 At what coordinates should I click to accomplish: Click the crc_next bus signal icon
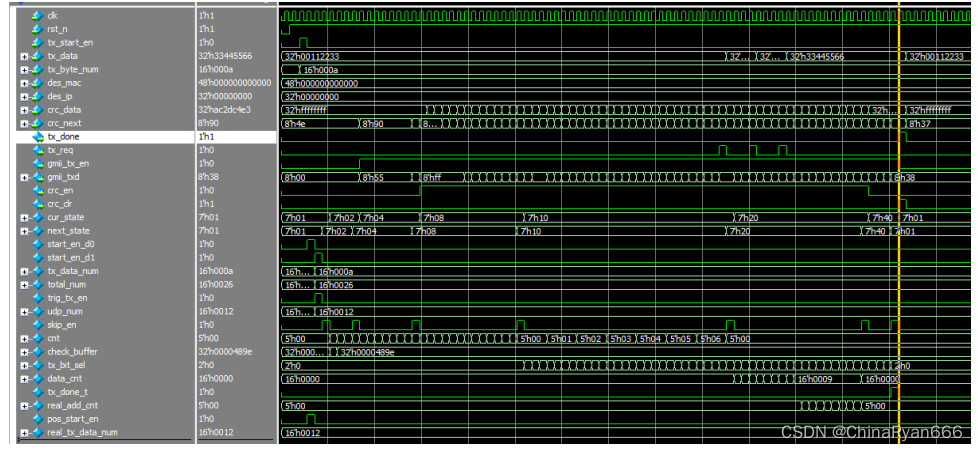tap(37, 123)
